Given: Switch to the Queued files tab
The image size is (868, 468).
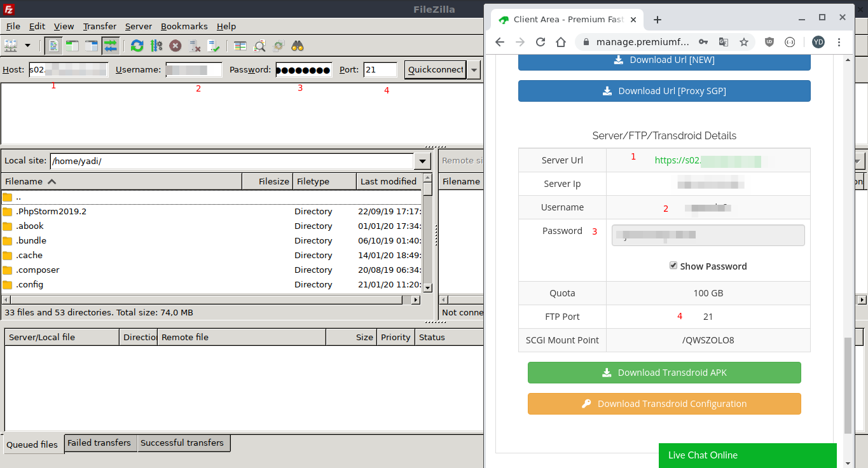Looking at the screenshot, I should [x=32, y=444].
